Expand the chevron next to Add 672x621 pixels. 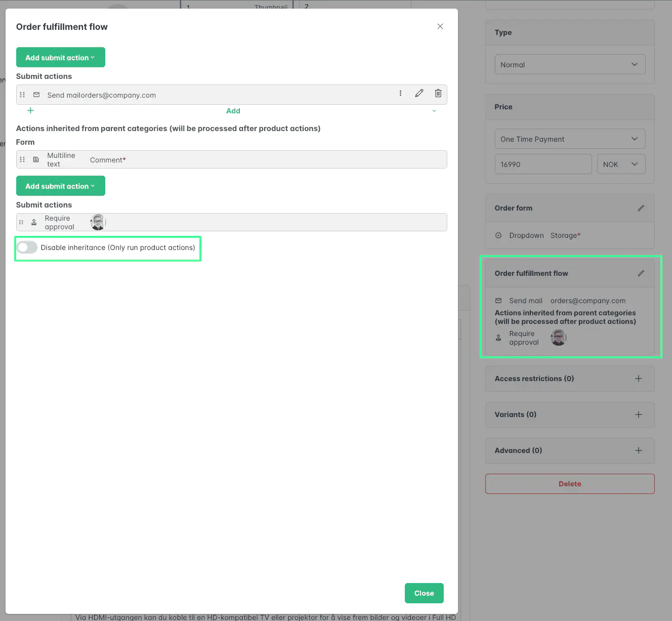[434, 110]
